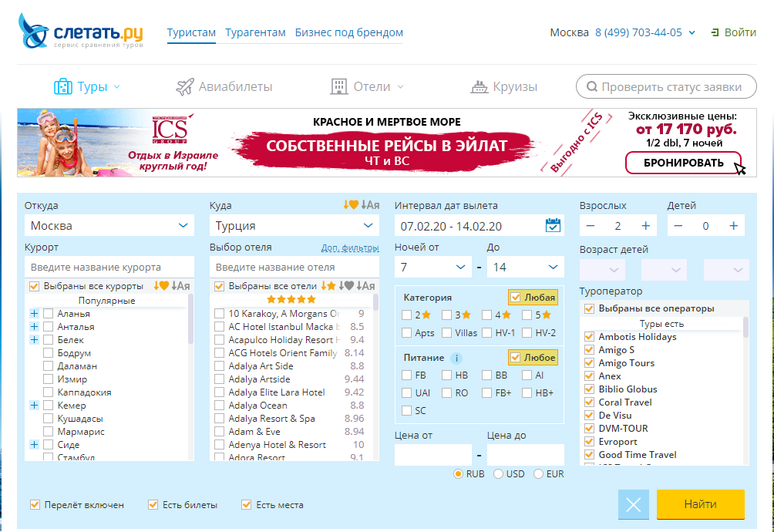774x532 pixels.
Task: Decrease number of adults
Action: [x=591, y=226]
